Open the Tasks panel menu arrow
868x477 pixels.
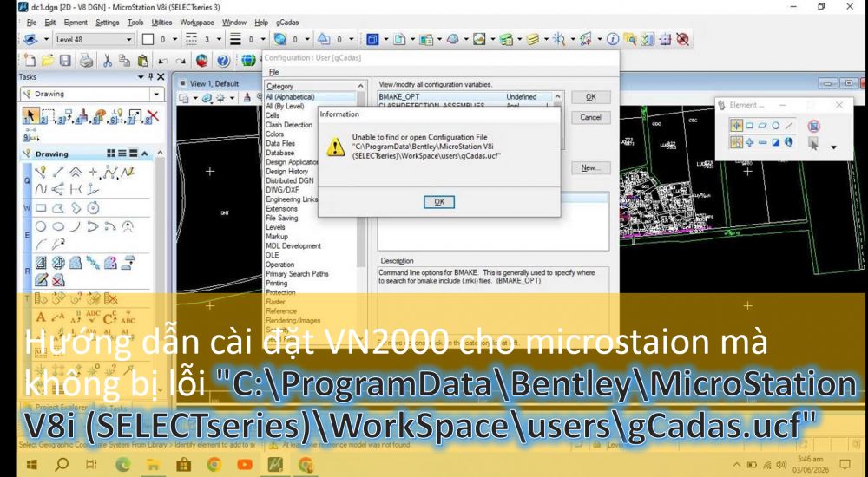[141, 77]
